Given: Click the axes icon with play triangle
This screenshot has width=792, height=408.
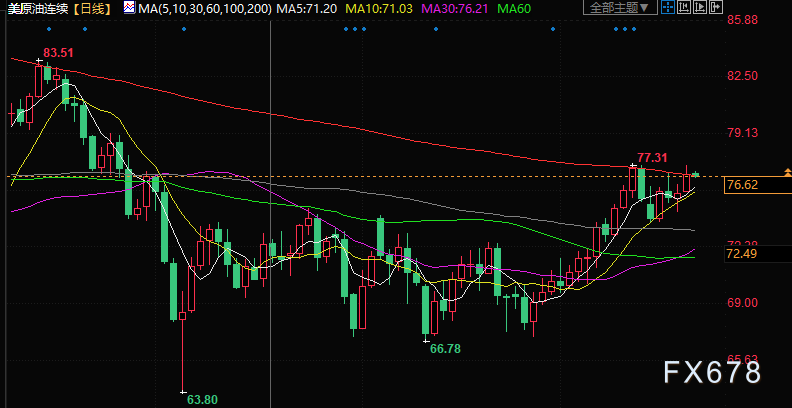Looking at the screenshot, I should pyautogui.click(x=700, y=7).
